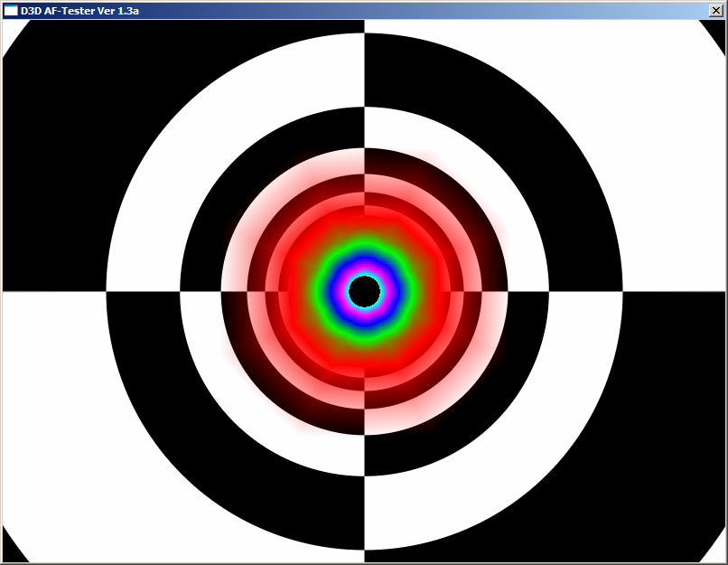
Task: Click the black circle at the pattern center
Action: pos(364,291)
